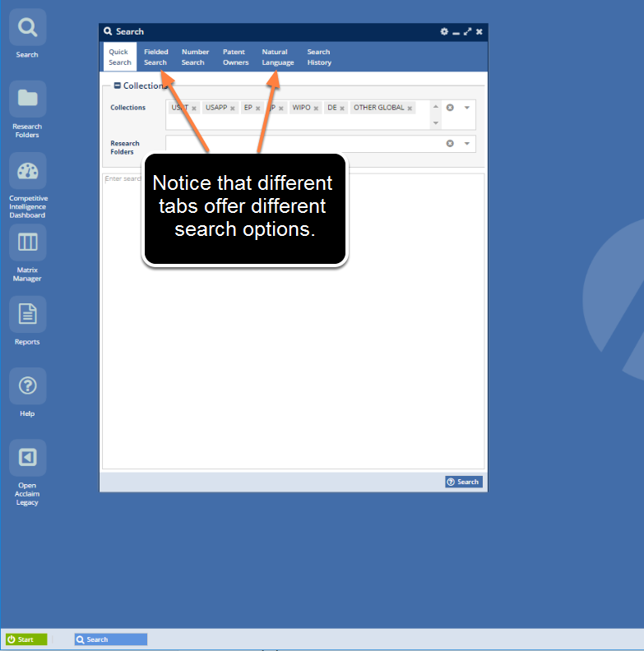Switch to Quick Search tab
Screen dimensions: 644x651
(x=119, y=57)
